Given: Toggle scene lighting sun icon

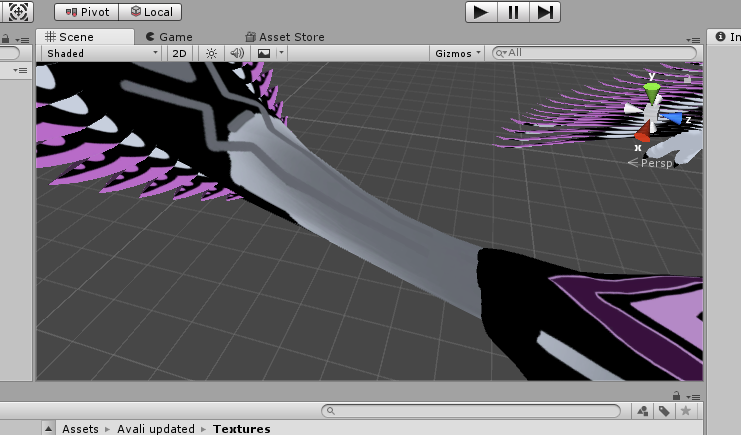Looking at the screenshot, I should [211, 53].
